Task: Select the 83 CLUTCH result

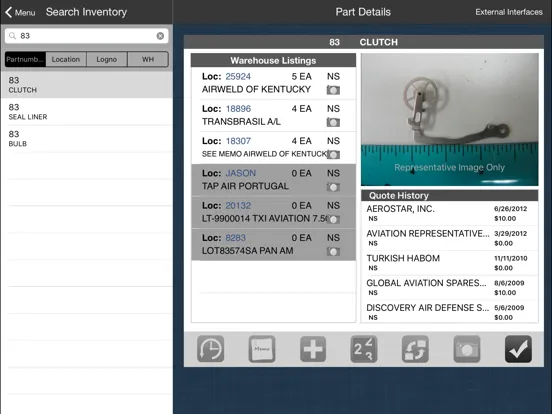Action: (x=87, y=84)
